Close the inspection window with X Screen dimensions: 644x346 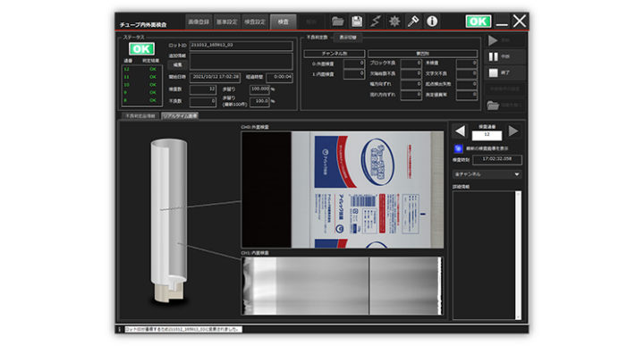click(x=520, y=21)
